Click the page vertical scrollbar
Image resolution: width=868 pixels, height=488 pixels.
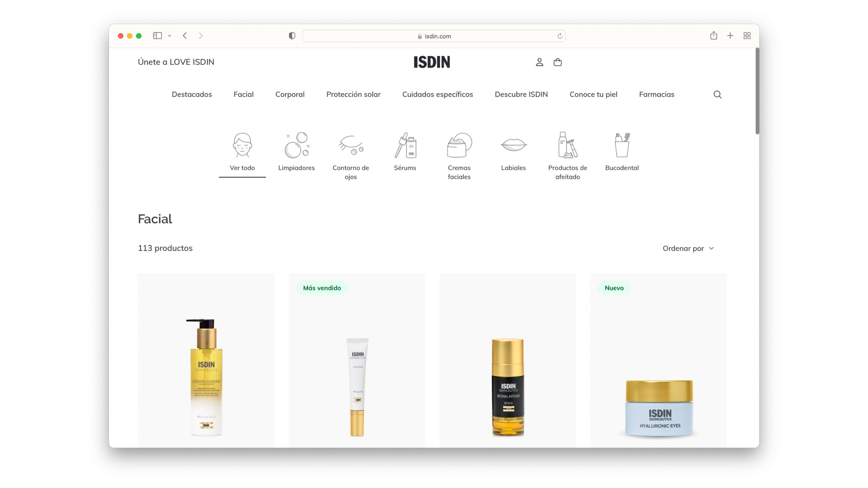pos(757,91)
